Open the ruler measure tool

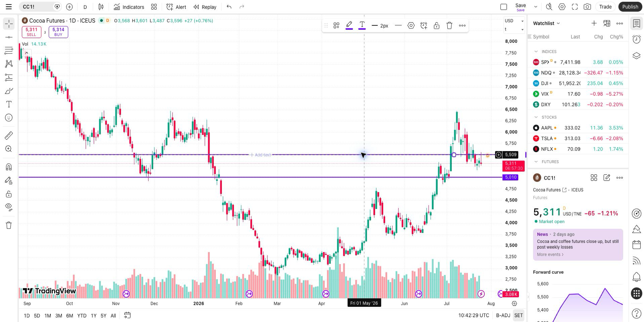(x=9, y=135)
